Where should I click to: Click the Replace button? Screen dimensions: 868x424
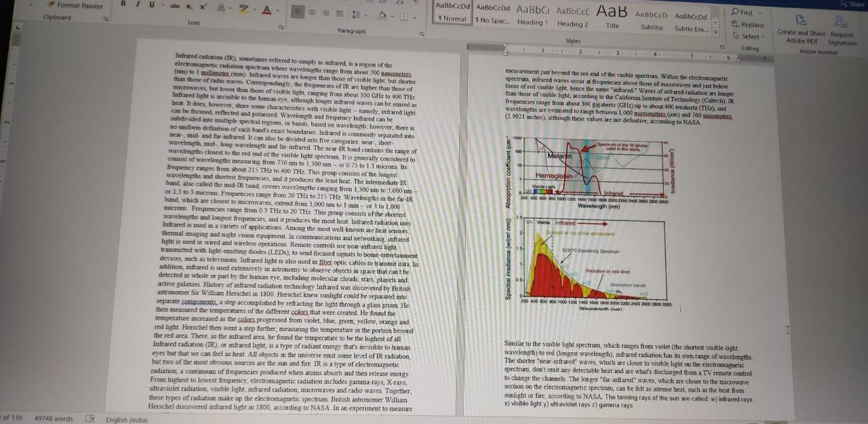pos(747,24)
